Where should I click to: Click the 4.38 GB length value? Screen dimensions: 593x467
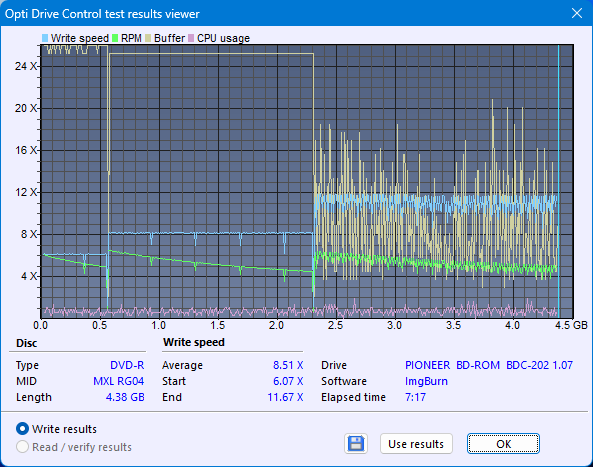tap(125, 397)
